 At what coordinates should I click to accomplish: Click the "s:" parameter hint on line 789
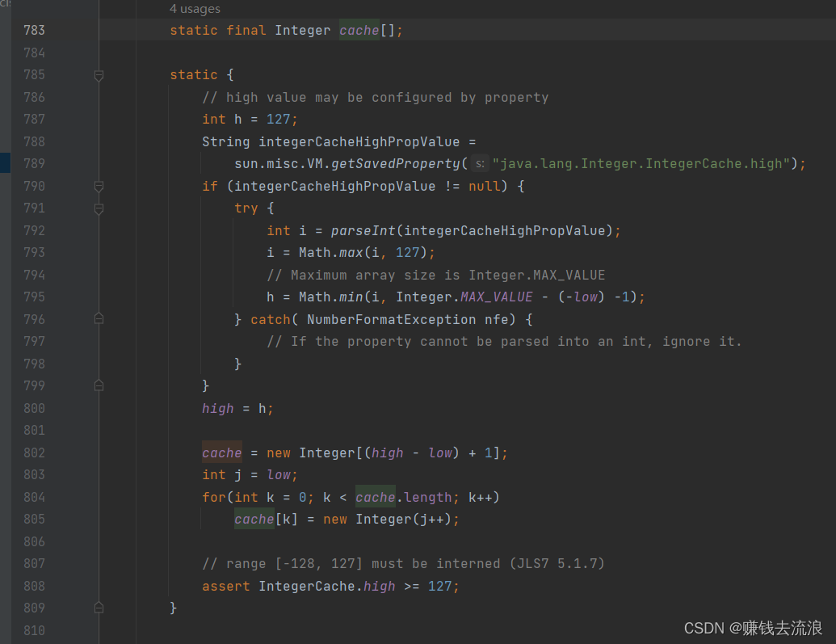click(x=480, y=163)
